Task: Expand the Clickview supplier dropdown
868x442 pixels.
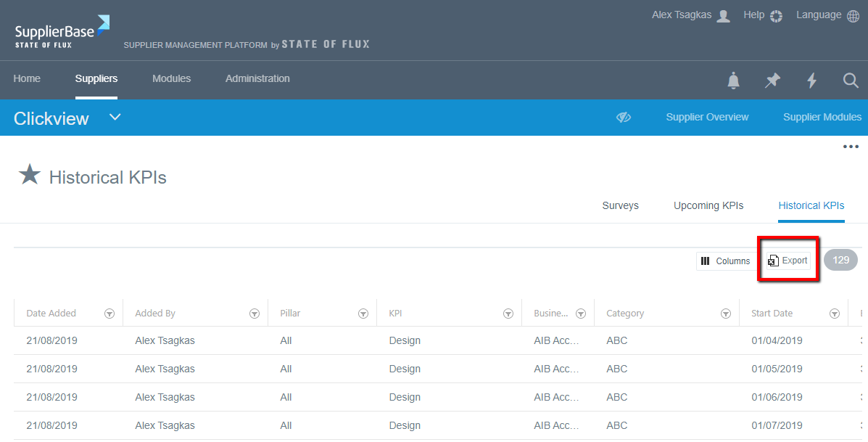Action: tap(115, 118)
